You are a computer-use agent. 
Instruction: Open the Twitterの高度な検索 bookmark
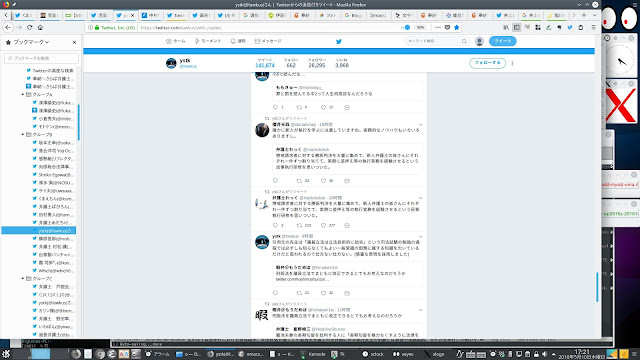pos(50,71)
